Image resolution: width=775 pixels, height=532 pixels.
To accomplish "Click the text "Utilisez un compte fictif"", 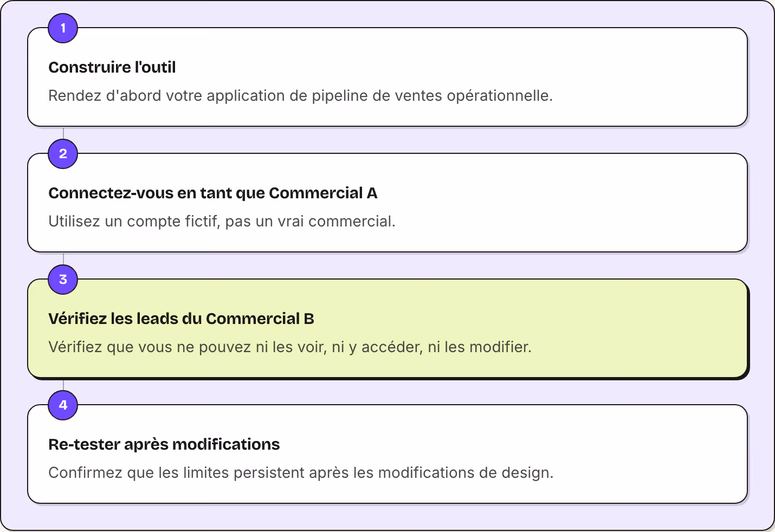I will pos(134,222).
